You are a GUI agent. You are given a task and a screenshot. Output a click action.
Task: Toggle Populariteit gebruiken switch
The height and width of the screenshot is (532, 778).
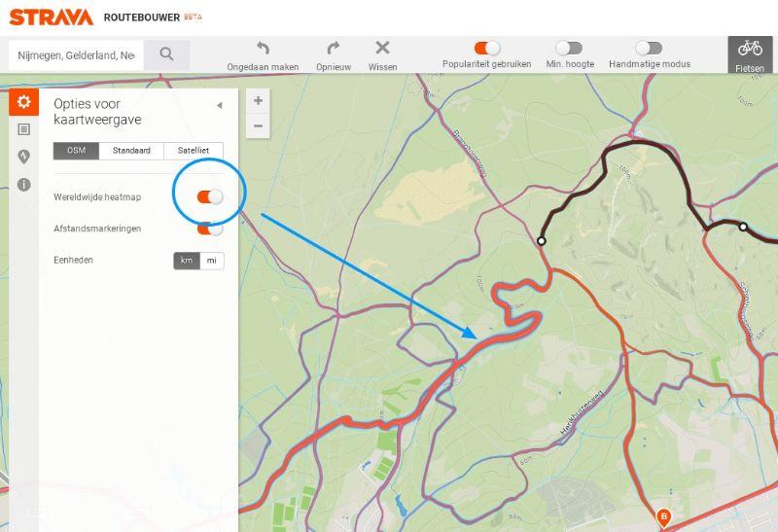point(487,48)
